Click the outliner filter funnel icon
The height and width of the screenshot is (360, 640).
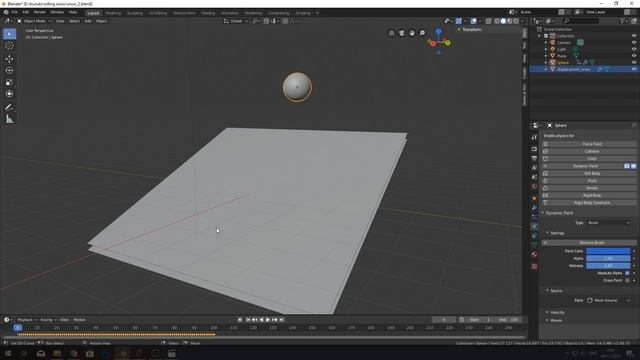coord(623,21)
